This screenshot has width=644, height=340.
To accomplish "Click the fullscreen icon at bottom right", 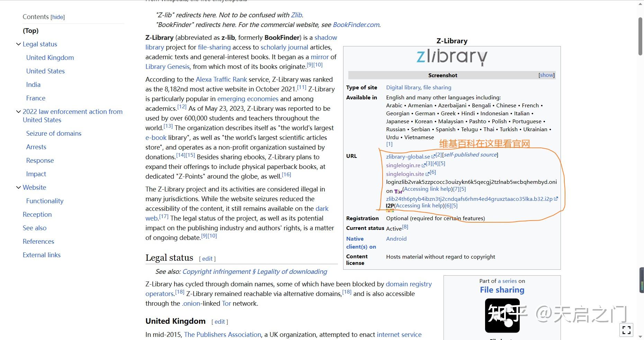I will pyautogui.click(x=626, y=330).
